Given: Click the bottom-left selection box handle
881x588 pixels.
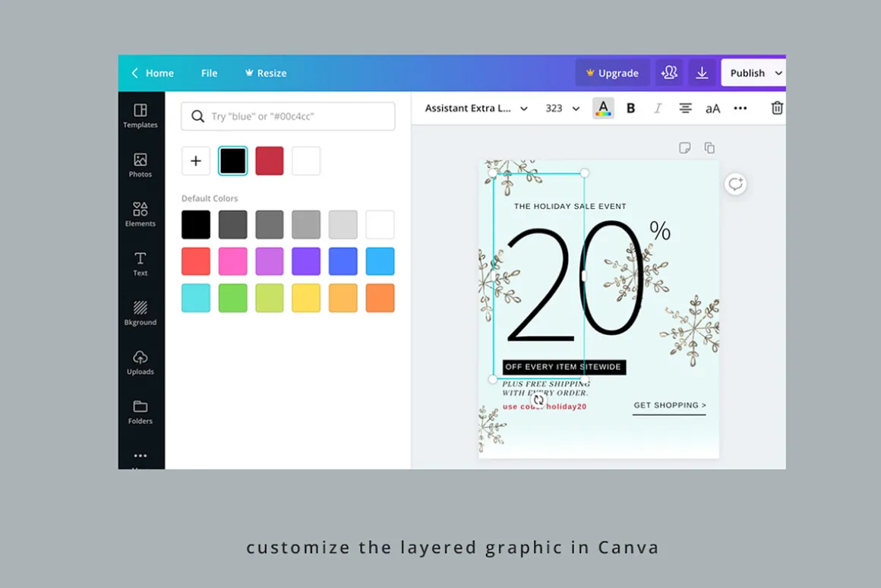Looking at the screenshot, I should pyautogui.click(x=493, y=379).
